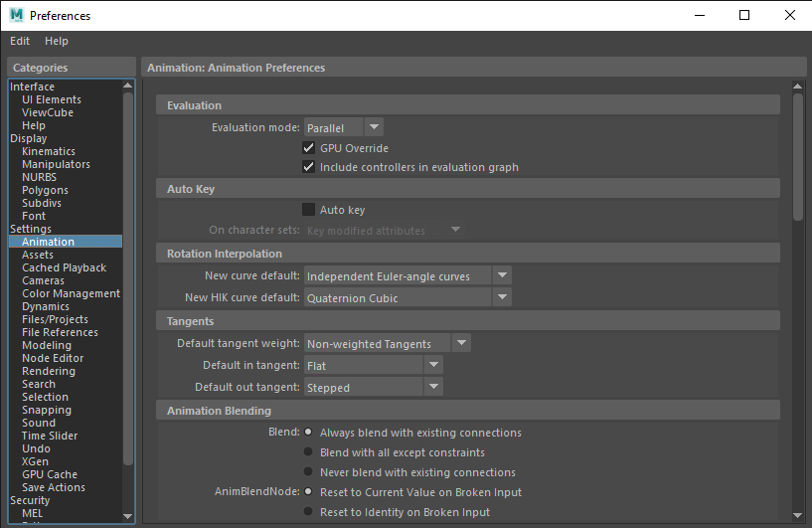Viewport: 812px width, 528px height.
Task: Select the Undo category
Action: pyautogui.click(x=36, y=448)
